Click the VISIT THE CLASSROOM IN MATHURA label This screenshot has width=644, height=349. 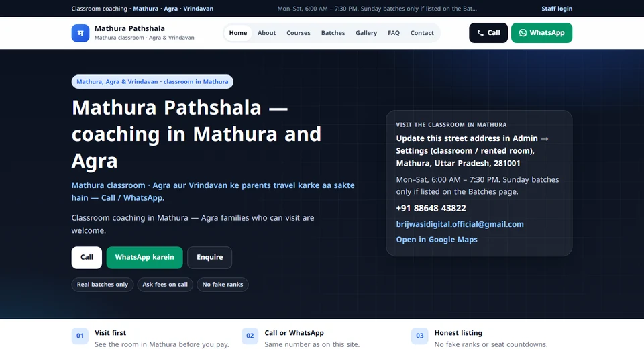click(x=451, y=125)
